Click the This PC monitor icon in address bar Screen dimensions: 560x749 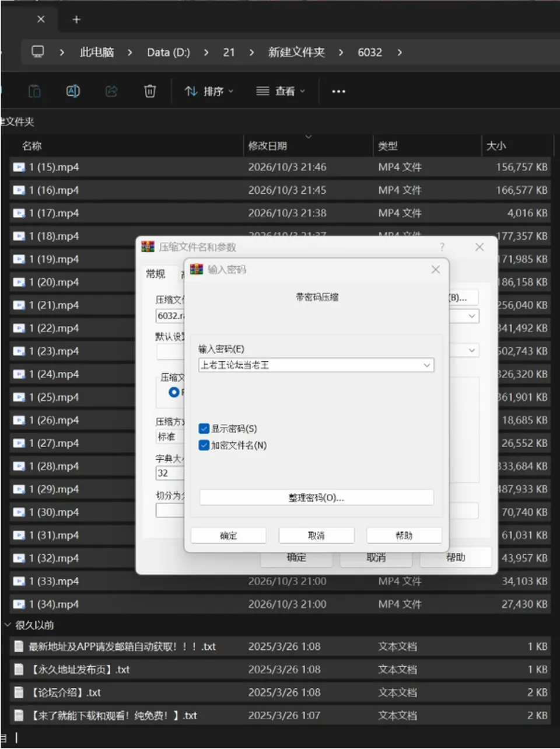point(38,52)
